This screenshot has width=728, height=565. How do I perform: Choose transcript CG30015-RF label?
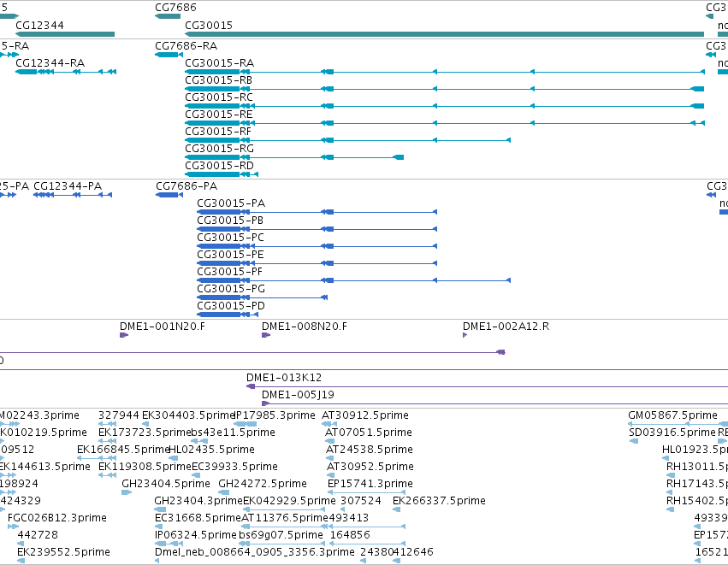(218, 132)
